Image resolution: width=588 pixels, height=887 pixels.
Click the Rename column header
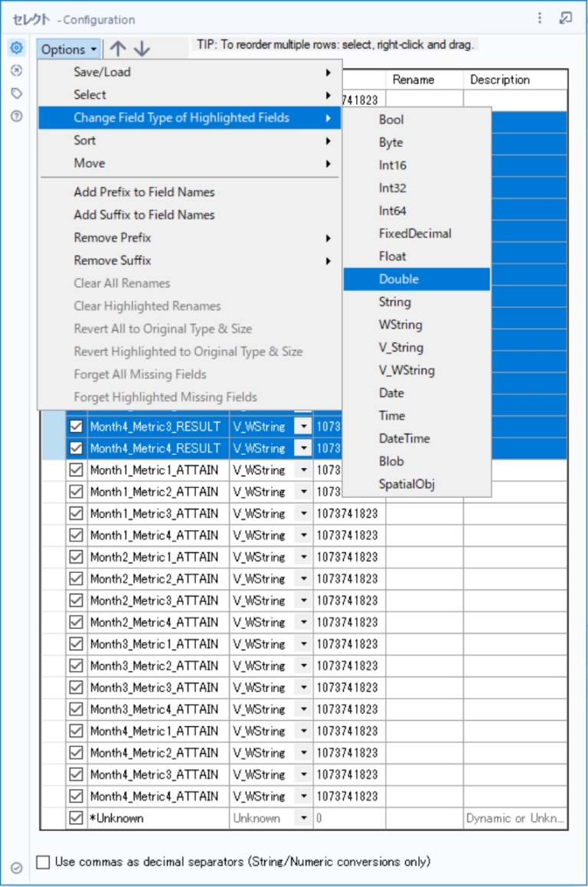[425, 80]
